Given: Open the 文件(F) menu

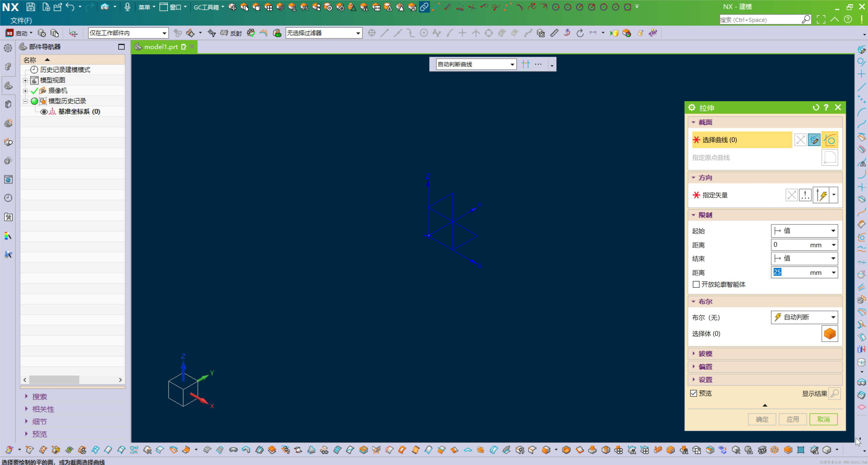Looking at the screenshot, I should pyautogui.click(x=21, y=21).
